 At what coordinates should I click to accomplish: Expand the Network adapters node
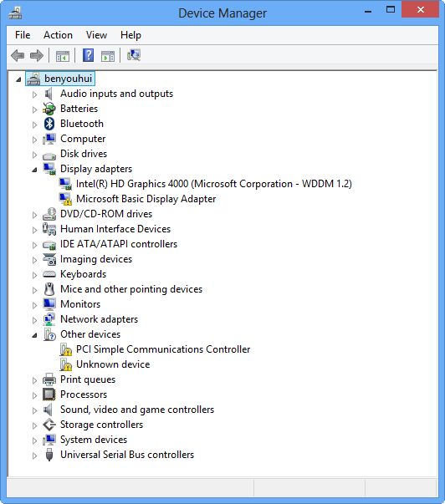click(35, 320)
